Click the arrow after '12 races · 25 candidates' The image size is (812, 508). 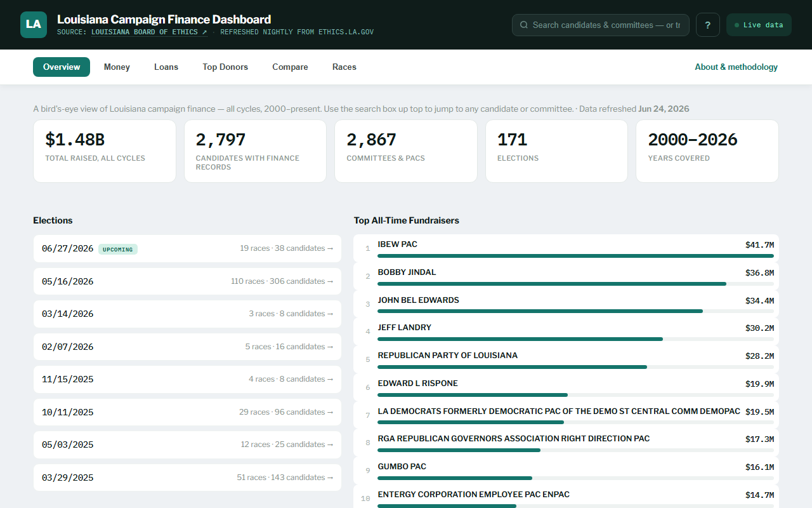(330, 444)
